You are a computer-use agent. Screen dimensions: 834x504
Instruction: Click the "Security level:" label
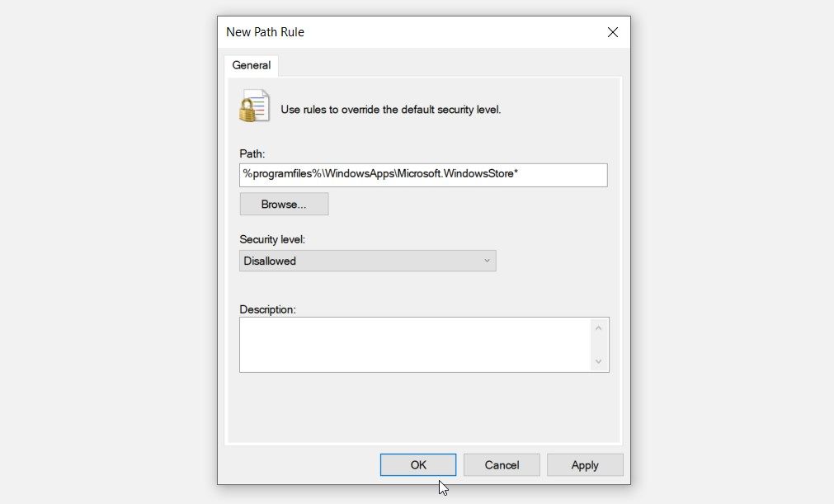[x=273, y=239]
